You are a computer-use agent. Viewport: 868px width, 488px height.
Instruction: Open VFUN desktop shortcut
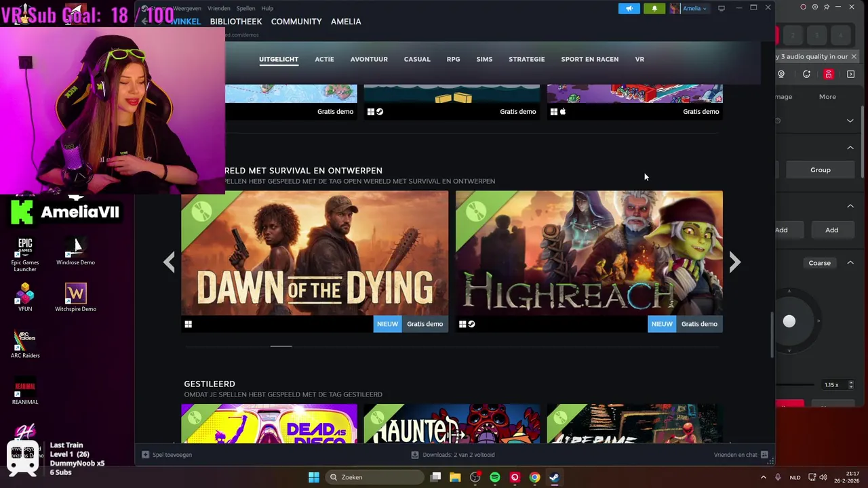click(x=25, y=297)
